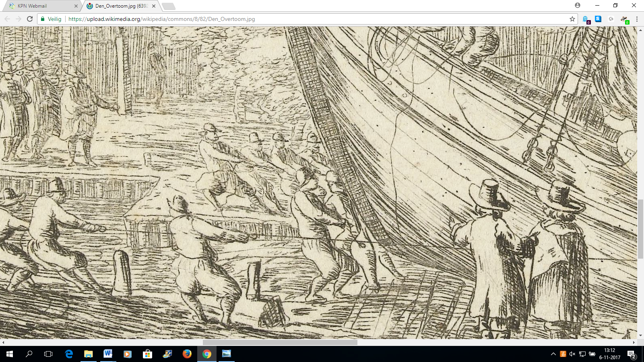Launch Firefox from the taskbar
Viewport: 644px width, 362px height.
(x=187, y=354)
